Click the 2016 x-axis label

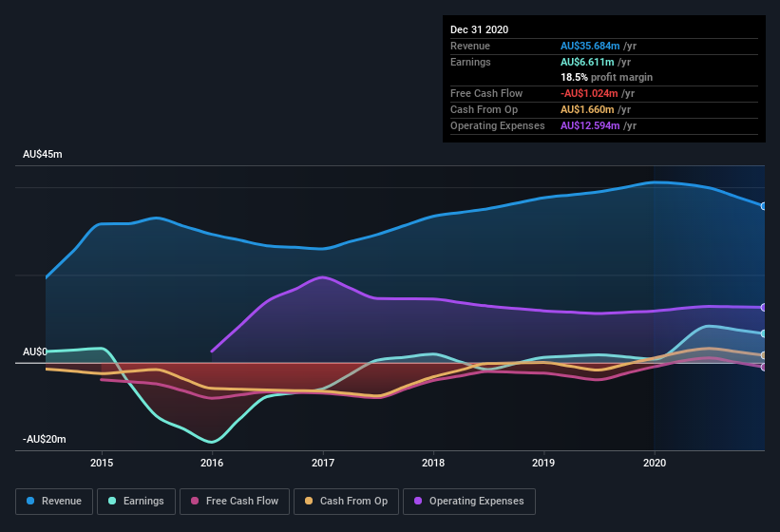[x=212, y=463]
